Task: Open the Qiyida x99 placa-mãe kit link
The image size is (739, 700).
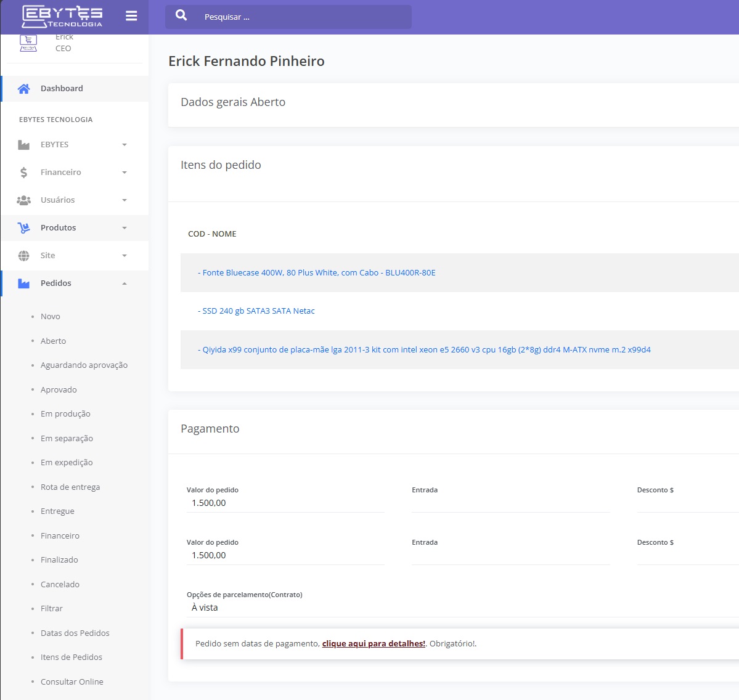Action: pos(424,349)
